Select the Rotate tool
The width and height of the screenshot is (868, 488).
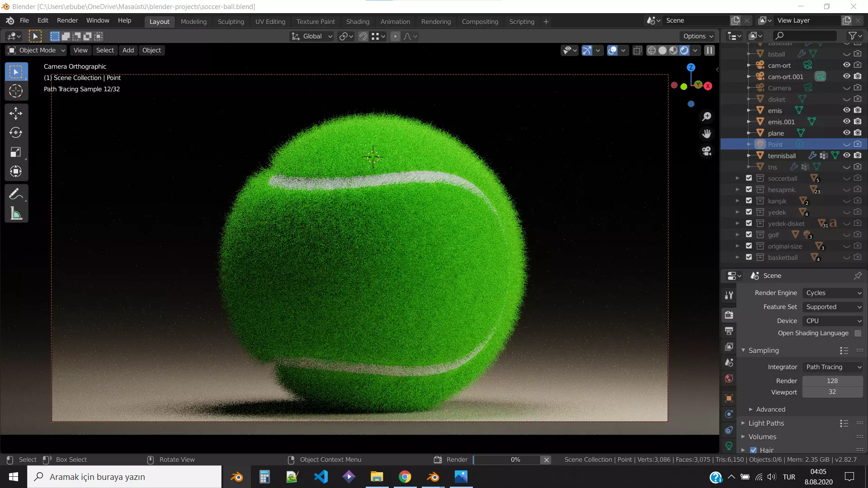tap(16, 133)
